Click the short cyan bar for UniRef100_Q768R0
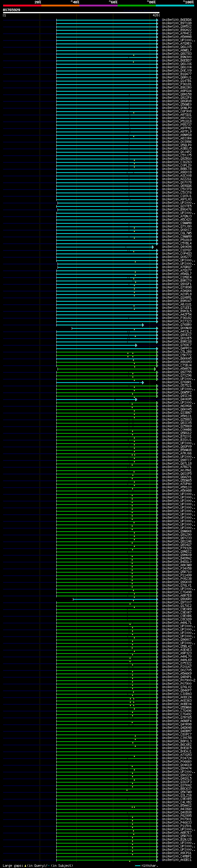The height and width of the screenshot is (868, 197). pos(100,325)
